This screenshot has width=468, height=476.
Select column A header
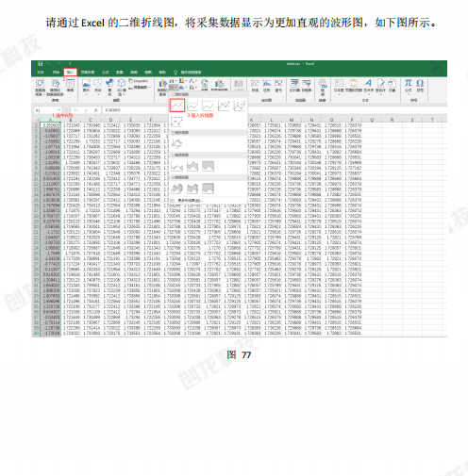tap(50, 120)
